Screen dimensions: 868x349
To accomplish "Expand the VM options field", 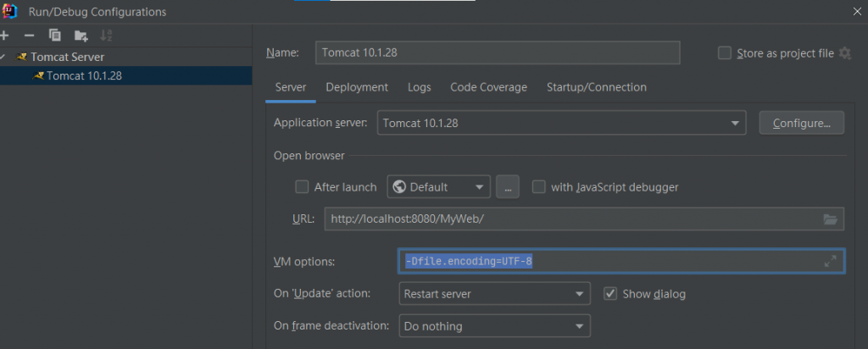I will tap(830, 261).
